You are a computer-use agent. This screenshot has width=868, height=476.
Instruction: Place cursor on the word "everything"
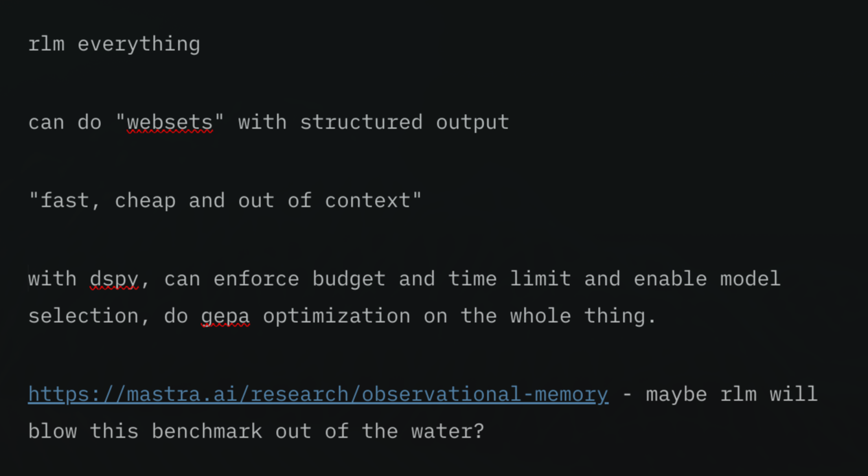point(139,44)
